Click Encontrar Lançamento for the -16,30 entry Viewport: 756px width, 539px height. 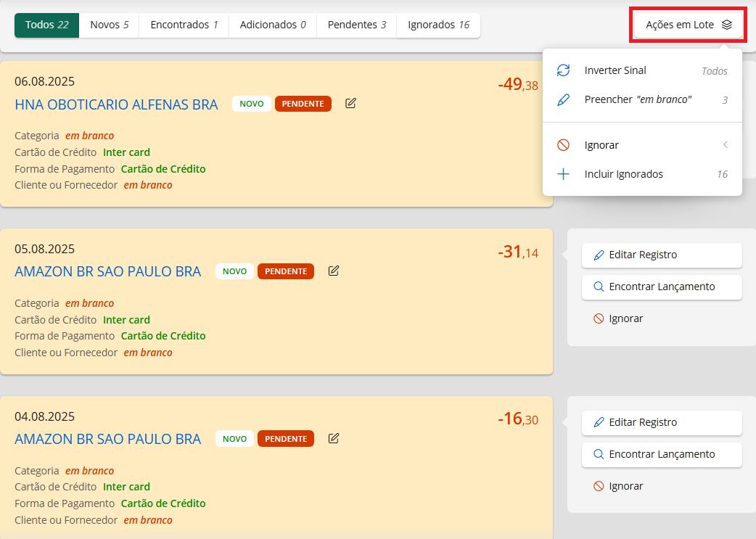(x=662, y=455)
